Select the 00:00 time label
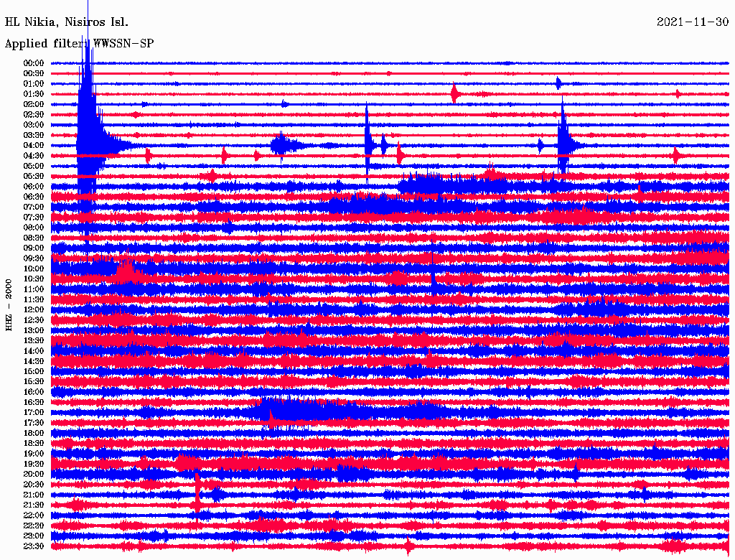Screen dimensions: 735x560 click(34, 63)
